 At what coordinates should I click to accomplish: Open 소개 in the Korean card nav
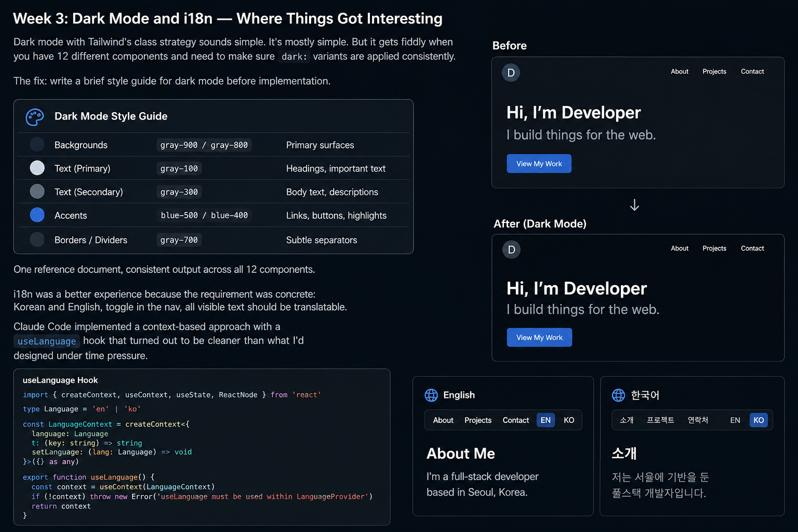tap(627, 420)
